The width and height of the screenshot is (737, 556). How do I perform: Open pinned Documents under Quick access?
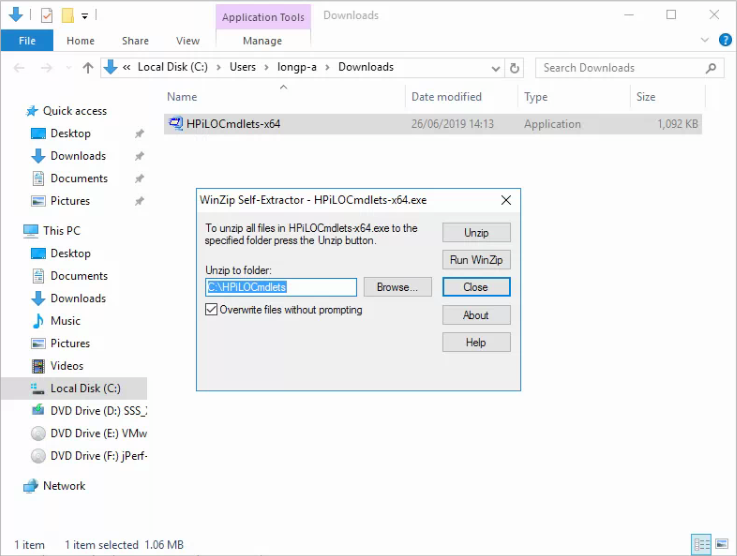click(79, 179)
